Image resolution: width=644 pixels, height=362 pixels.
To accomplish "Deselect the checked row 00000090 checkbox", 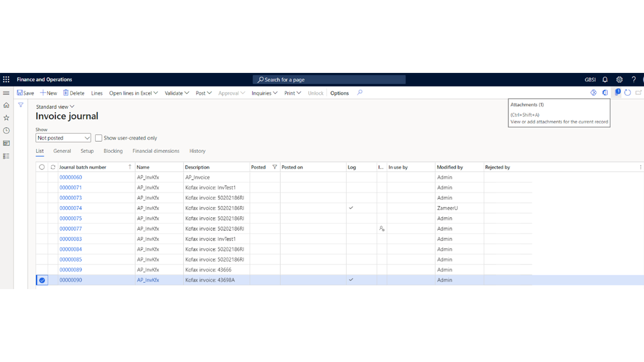I will (x=42, y=280).
